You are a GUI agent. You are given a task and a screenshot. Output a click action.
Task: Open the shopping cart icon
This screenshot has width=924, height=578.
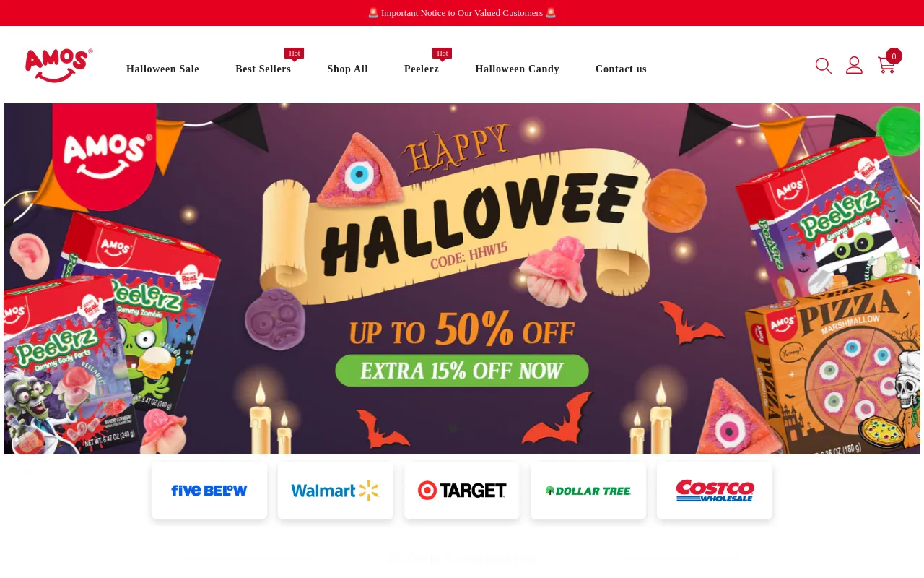coord(886,66)
